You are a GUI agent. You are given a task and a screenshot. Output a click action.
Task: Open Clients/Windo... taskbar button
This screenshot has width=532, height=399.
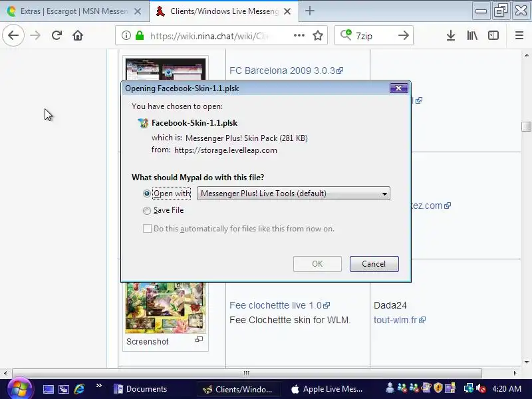click(x=239, y=389)
